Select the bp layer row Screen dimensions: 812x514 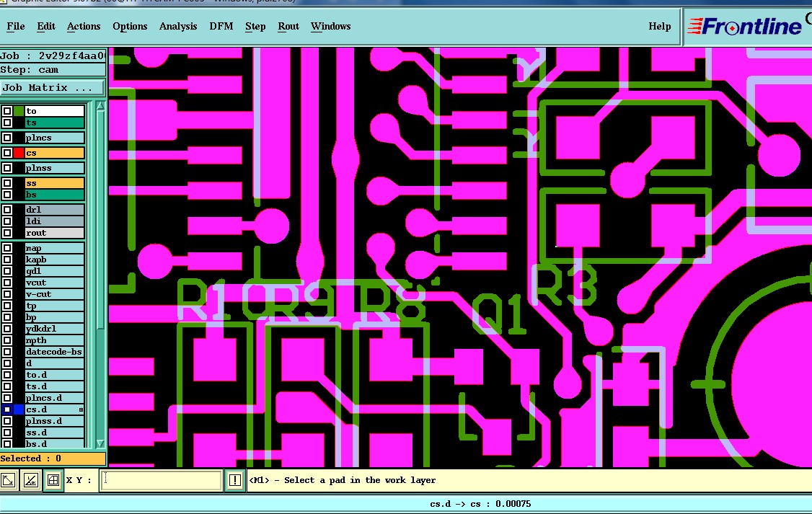[54, 317]
